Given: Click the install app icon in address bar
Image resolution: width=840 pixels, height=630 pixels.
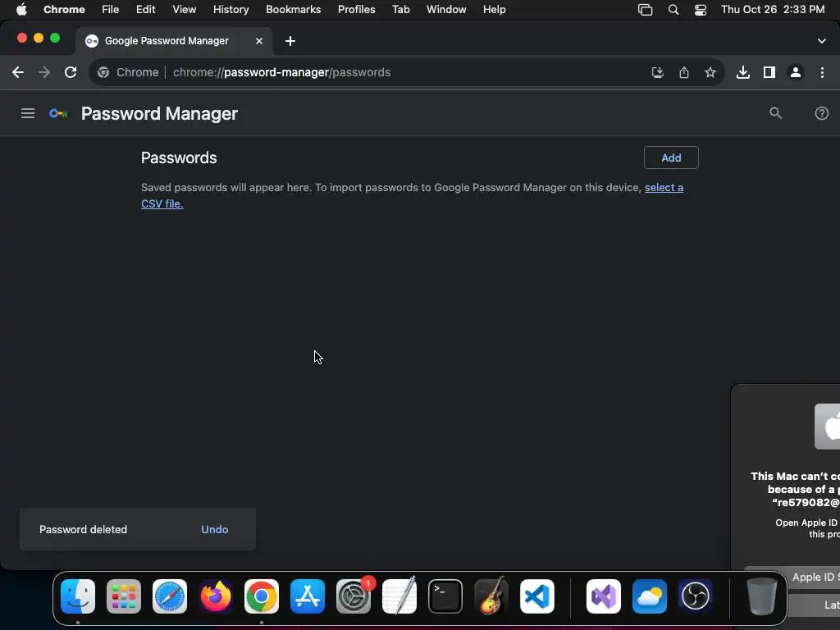Looking at the screenshot, I should [657, 72].
